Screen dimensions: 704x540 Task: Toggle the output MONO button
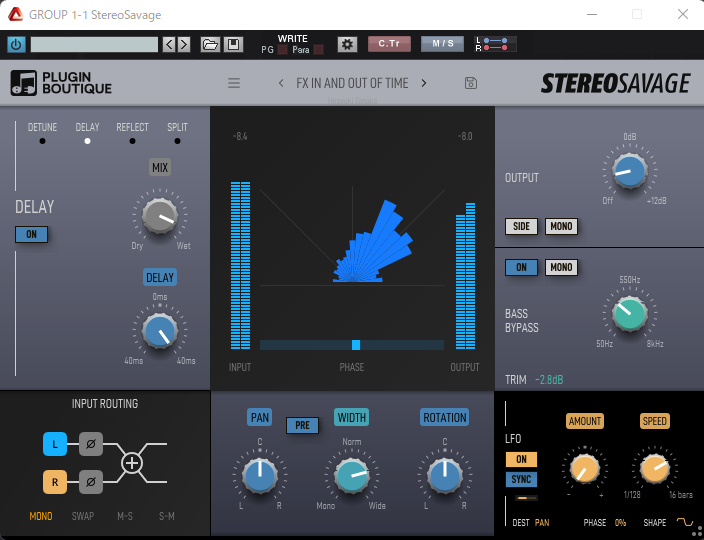coord(561,226)
